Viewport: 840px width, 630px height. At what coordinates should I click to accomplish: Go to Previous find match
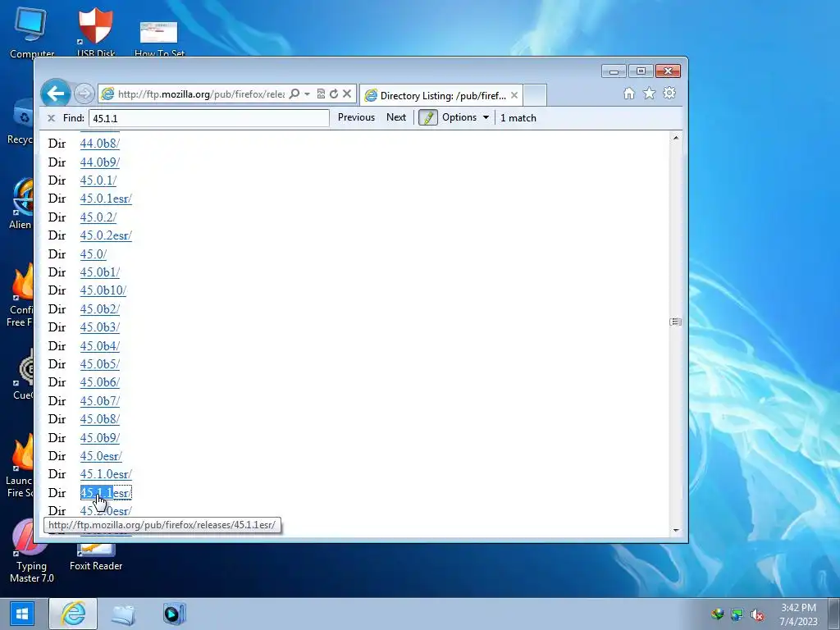(356, 117)
